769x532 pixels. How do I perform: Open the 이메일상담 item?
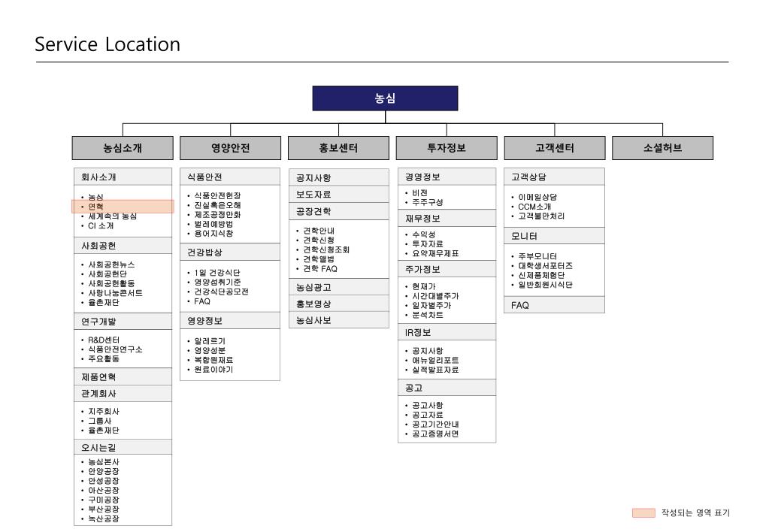click(x=537, y=197)
